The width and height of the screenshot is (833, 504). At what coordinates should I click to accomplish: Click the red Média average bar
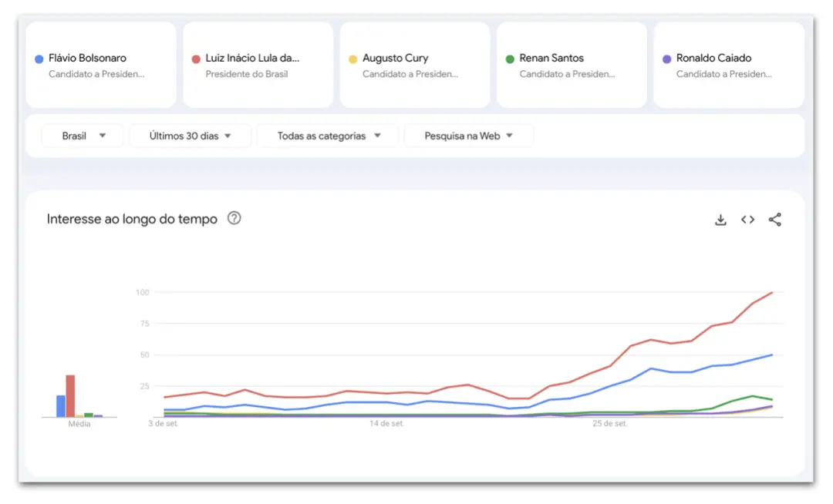(x=70, y=396)
